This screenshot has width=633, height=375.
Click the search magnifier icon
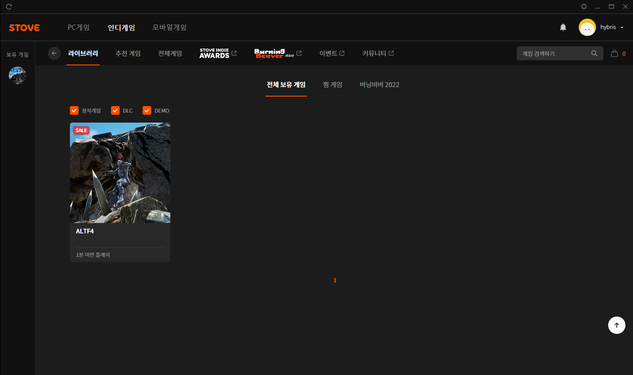pyautogui.click(x=594, y=53)
